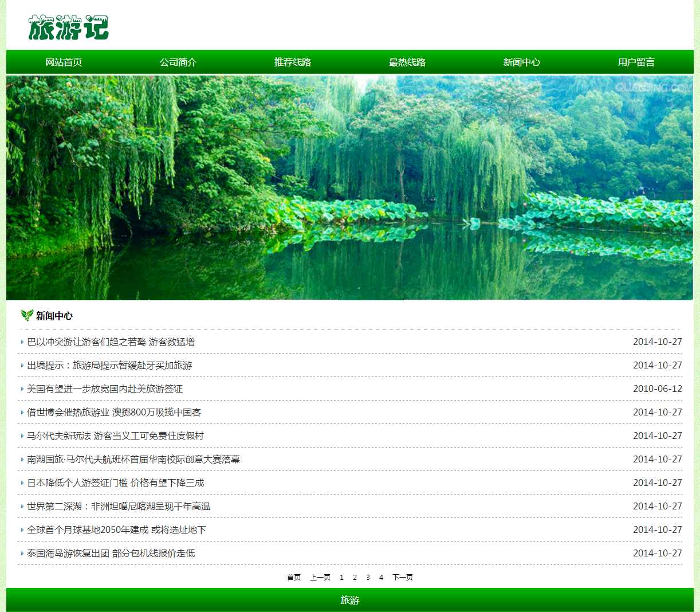Switch to 新闻中心 in the top navigation
This screenshot has height=612, width=700.
[522, 62]
